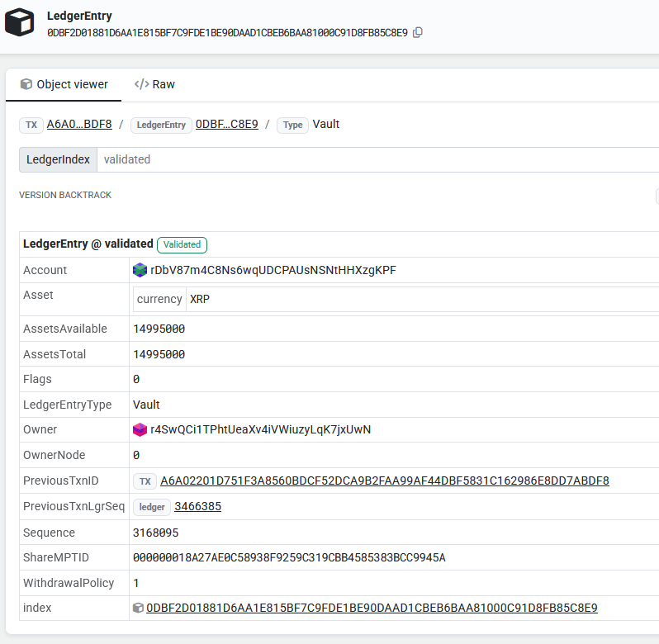Open PreviousTxnID transaction hash link
This screenshot has height=644, width=659.
(x=385, y=481)
